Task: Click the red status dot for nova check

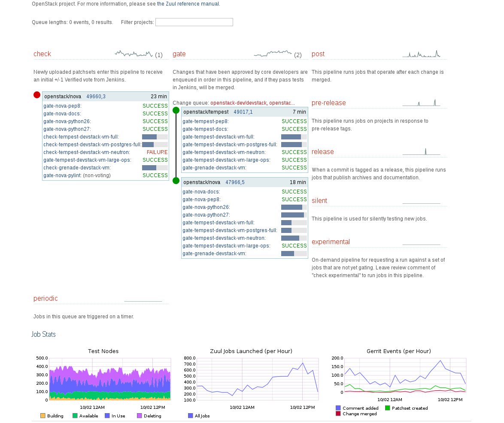Action: click(37, 95)
